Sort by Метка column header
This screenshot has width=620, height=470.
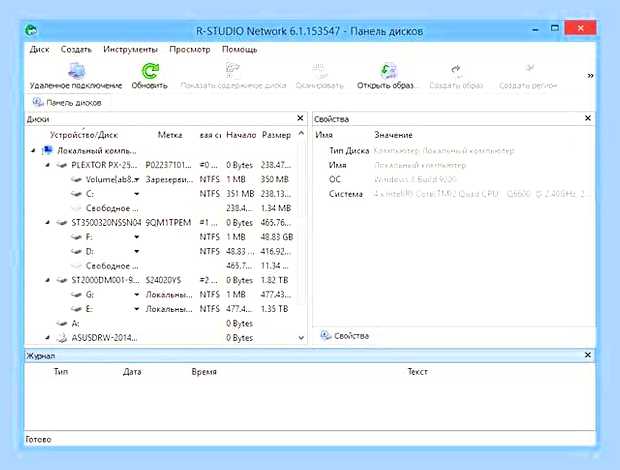pos(170,135)
